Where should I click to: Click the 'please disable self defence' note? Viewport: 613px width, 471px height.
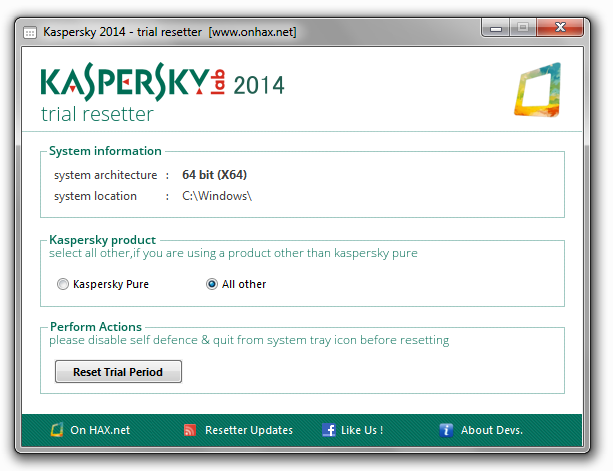(249, 340)
